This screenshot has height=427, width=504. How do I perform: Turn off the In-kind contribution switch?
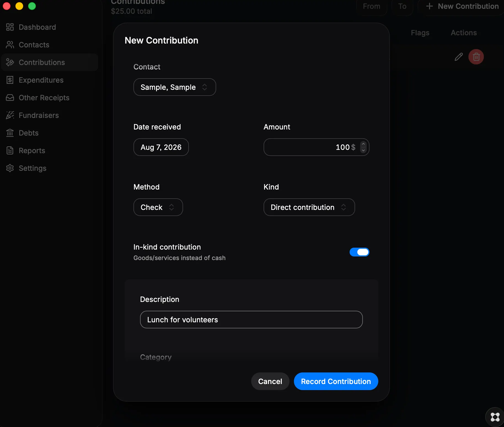[359, 252]
